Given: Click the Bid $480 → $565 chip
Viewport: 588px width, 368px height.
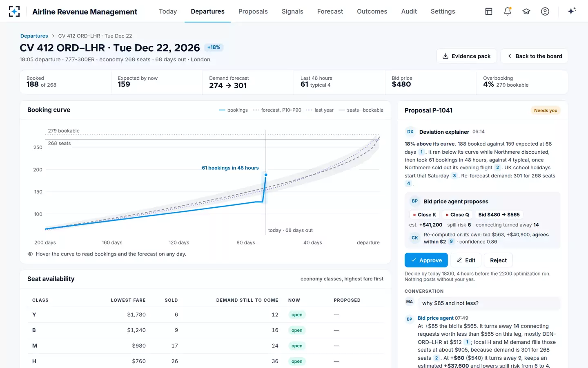Looking at the screenshot, I should (x=499, y=215).
